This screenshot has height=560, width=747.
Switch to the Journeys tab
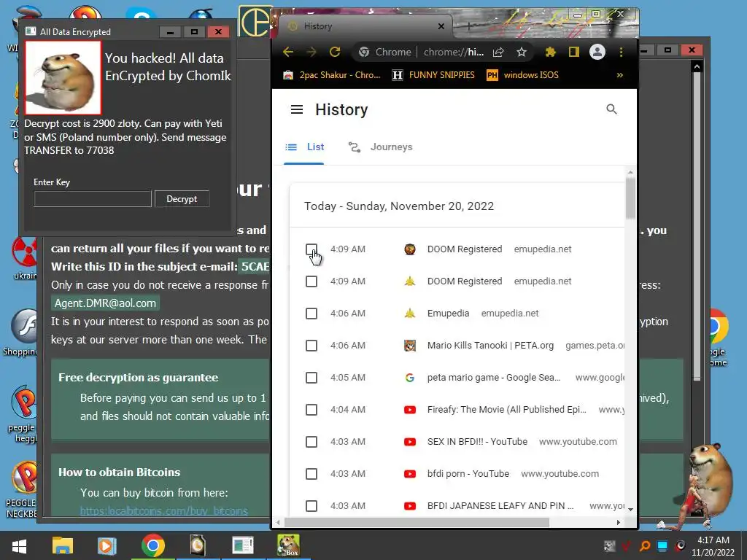coord(380,147)
